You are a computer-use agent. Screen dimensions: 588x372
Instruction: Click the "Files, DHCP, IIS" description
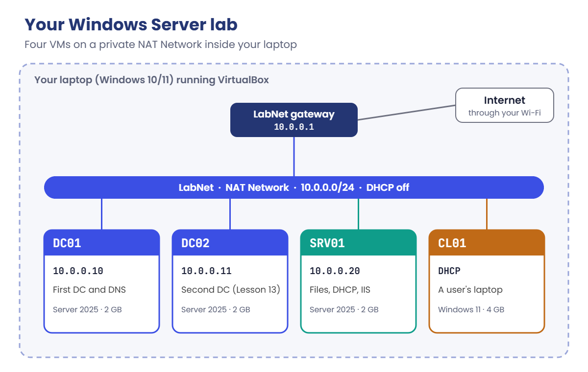click(x=340, y=290)
